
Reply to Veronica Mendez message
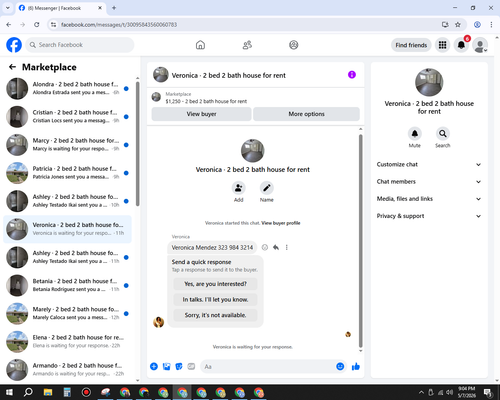276,247
